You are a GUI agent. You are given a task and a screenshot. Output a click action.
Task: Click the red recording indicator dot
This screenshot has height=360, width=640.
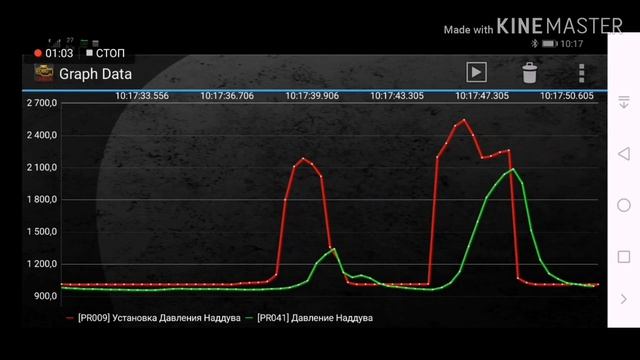[38, 53]
